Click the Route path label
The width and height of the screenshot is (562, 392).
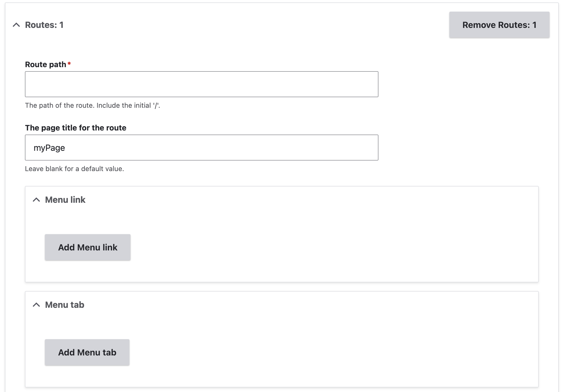pyautogui.click(x=45, y=64)
